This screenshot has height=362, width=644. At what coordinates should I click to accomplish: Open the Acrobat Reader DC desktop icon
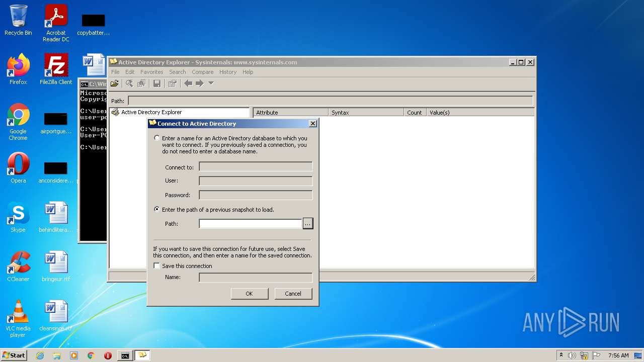tap(56, 23)
